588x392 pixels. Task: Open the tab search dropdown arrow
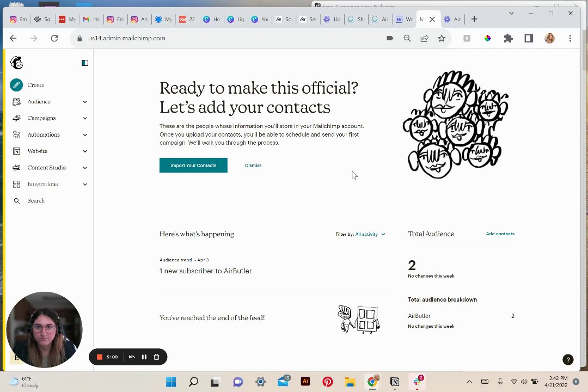511,13
